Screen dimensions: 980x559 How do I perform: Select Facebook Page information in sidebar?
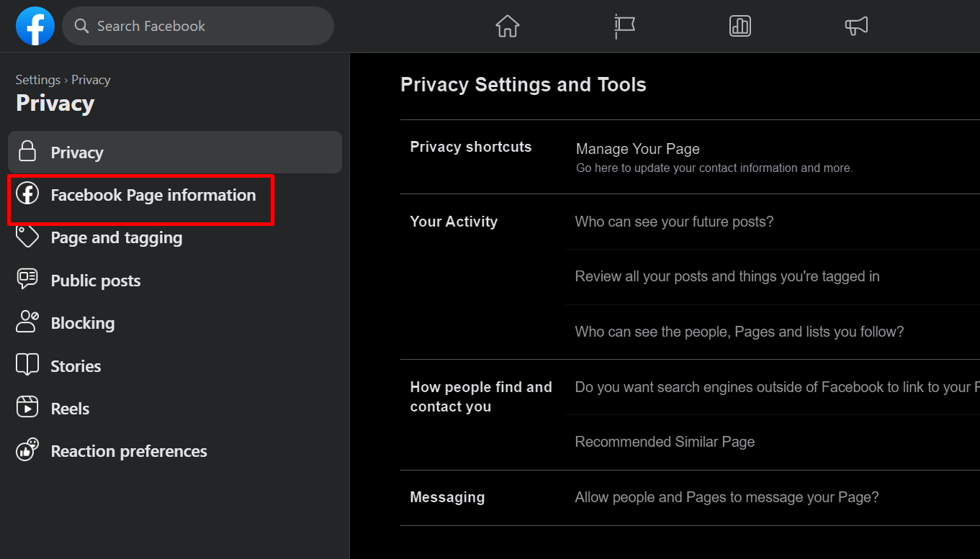[153, 195]
